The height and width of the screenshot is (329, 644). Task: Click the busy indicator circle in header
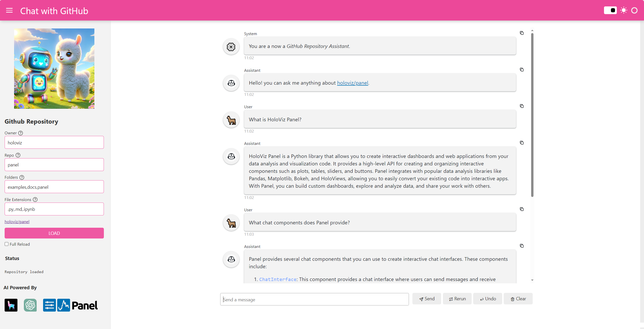click(x=634, y=11)
